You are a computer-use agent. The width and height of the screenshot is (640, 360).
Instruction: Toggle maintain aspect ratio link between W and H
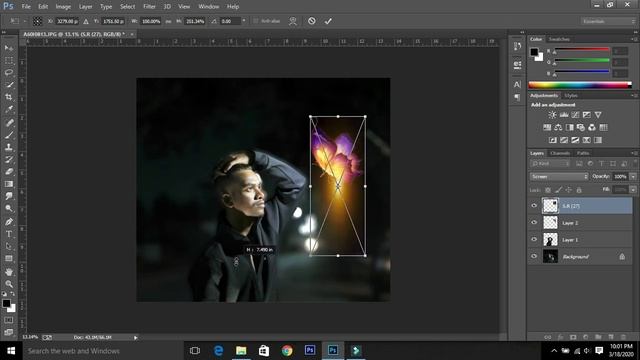[x=168, y=21]
